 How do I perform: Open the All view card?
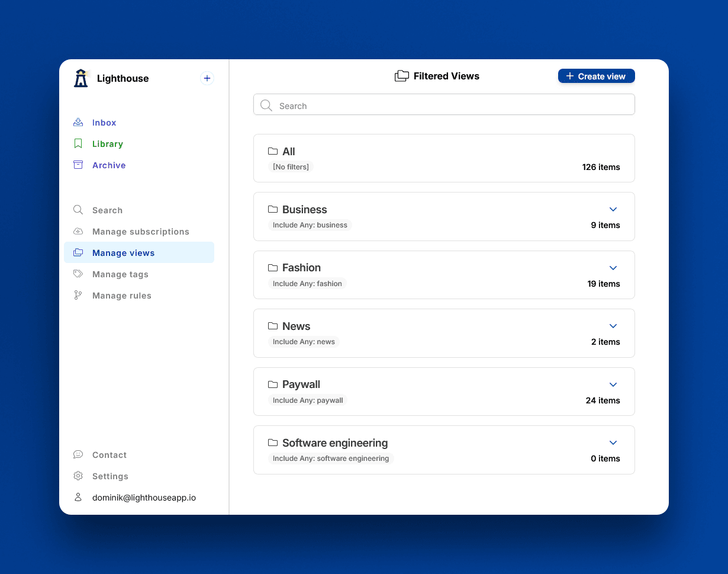coord(444,158)
